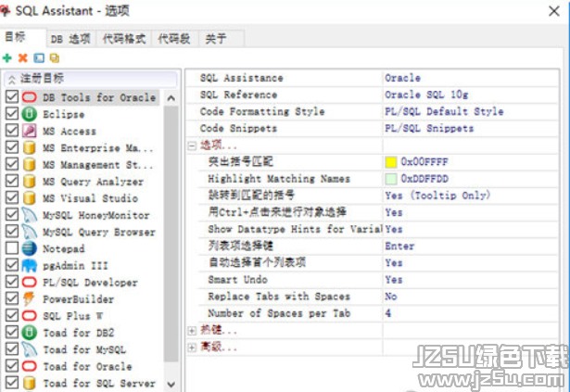
Task: Click the MS Query Analyzer database icon
Action: pyautogui.click(x=30, y=181)
